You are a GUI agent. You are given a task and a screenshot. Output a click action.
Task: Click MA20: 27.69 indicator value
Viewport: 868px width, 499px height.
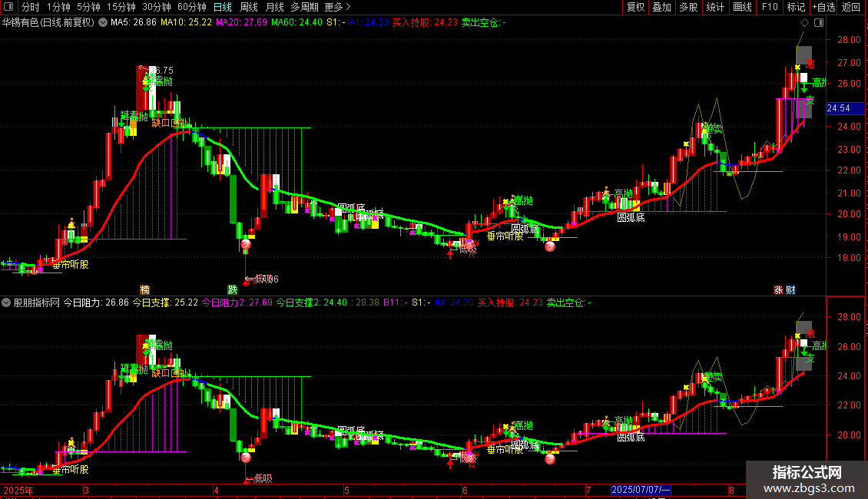241,23
